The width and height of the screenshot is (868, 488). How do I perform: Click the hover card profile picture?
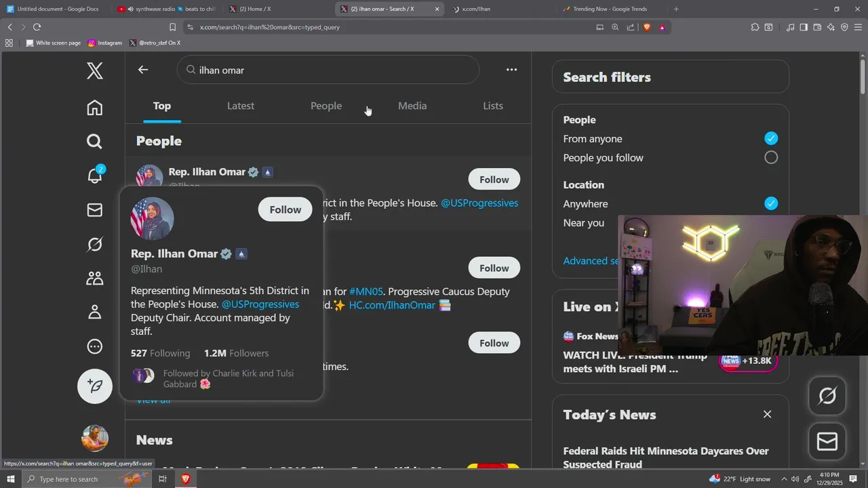click(x=153, y=219)
